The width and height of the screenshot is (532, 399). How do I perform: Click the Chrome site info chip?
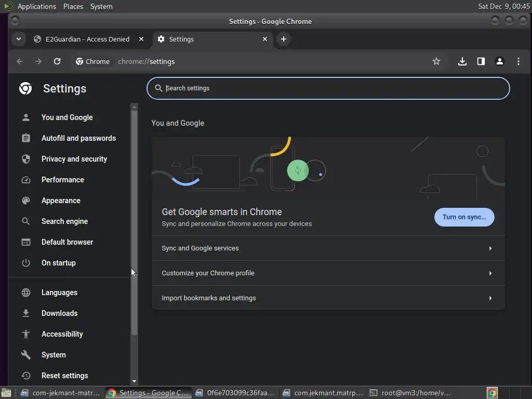[x=92, y=61]
